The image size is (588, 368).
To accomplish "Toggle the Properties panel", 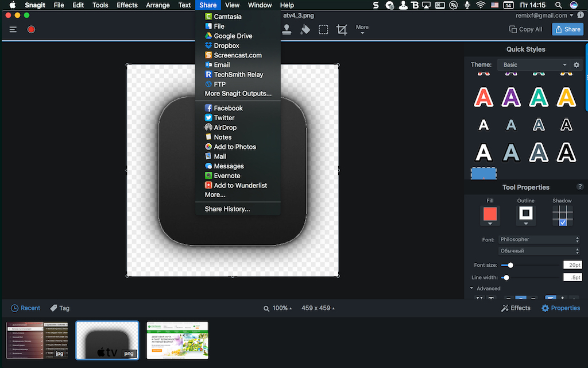I will [x=561, y=308].
